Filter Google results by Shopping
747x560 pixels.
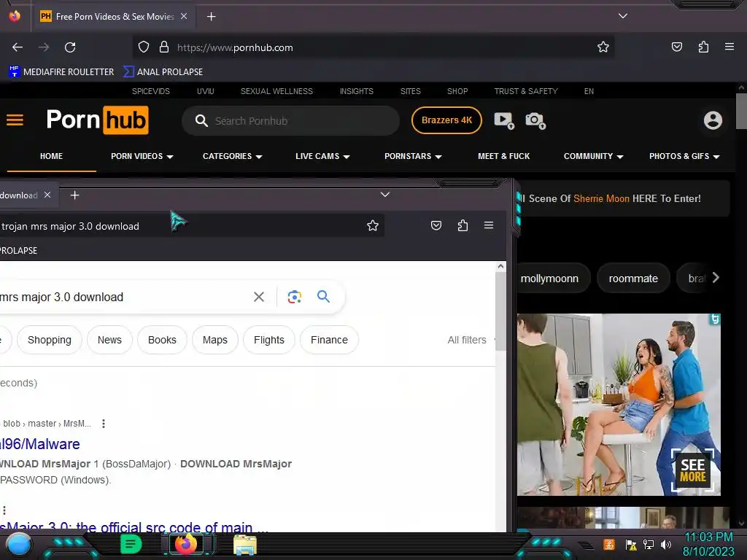50,340
